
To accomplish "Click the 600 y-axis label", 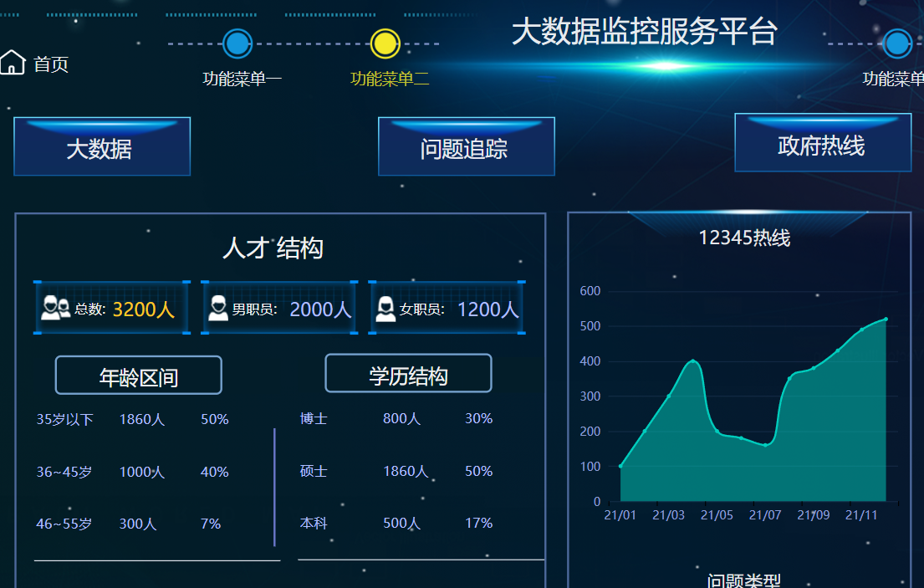I will 590,291.
